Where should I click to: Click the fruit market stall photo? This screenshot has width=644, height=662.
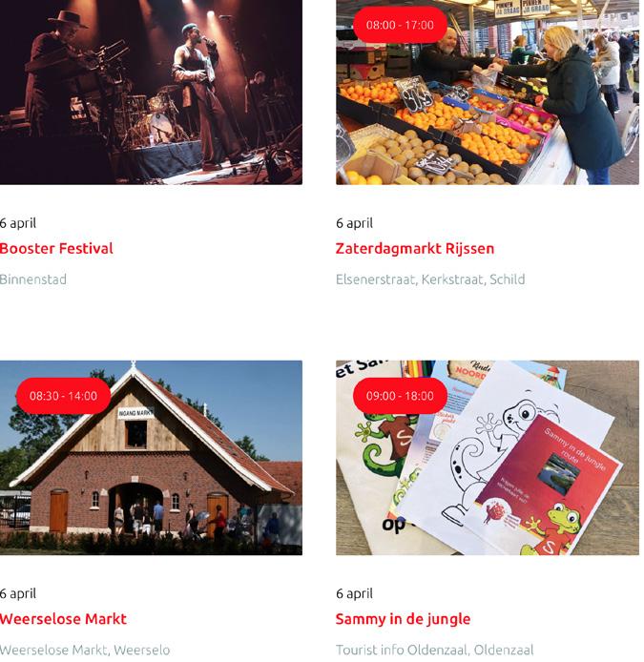tap(488, 92)
